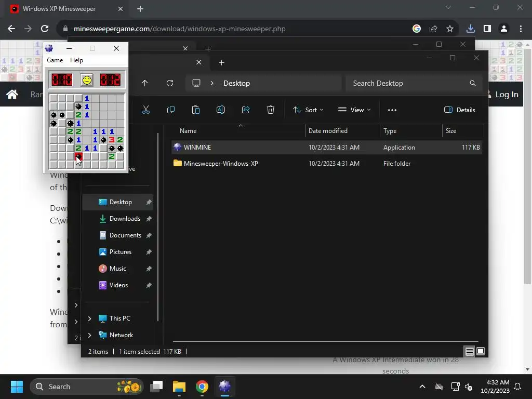Open the Sort dropdown in File Explorer
The height and width of the screenshot is (399, 532).
tap(308, 110)
